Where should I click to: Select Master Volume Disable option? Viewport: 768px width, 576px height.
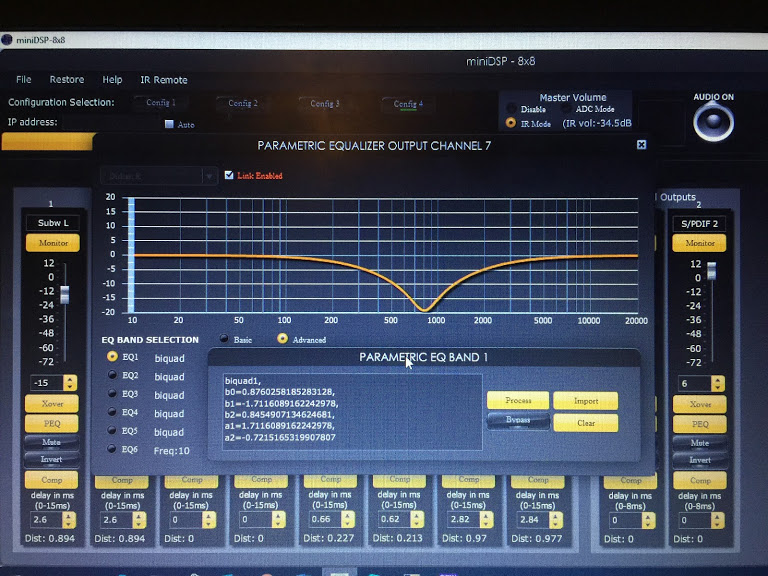[x=511, y=108]
